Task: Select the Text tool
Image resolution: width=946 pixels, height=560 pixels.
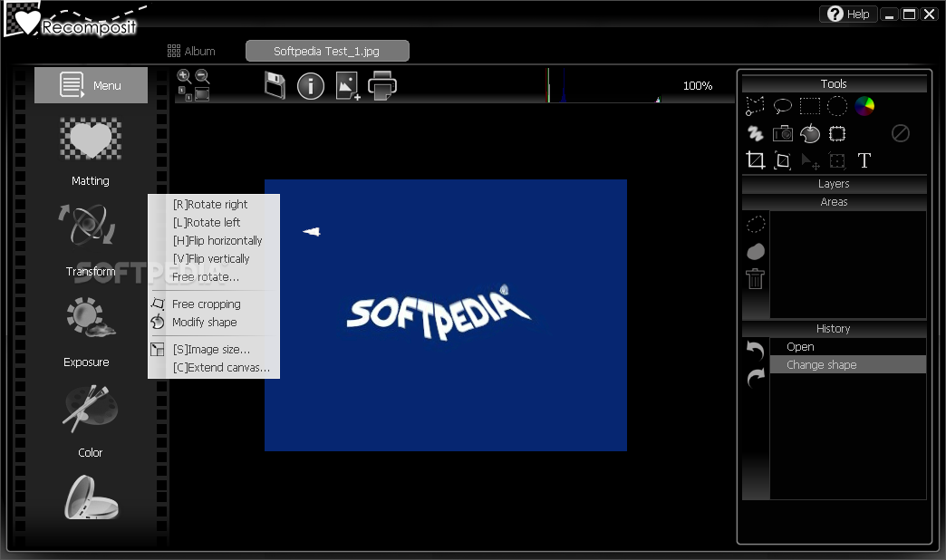Action: click(864, 160)
